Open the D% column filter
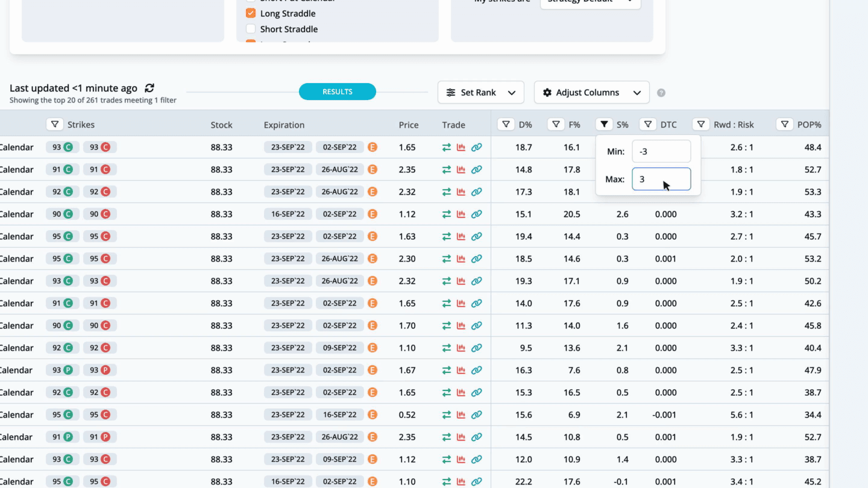868x488 pixels. (506, 124)
